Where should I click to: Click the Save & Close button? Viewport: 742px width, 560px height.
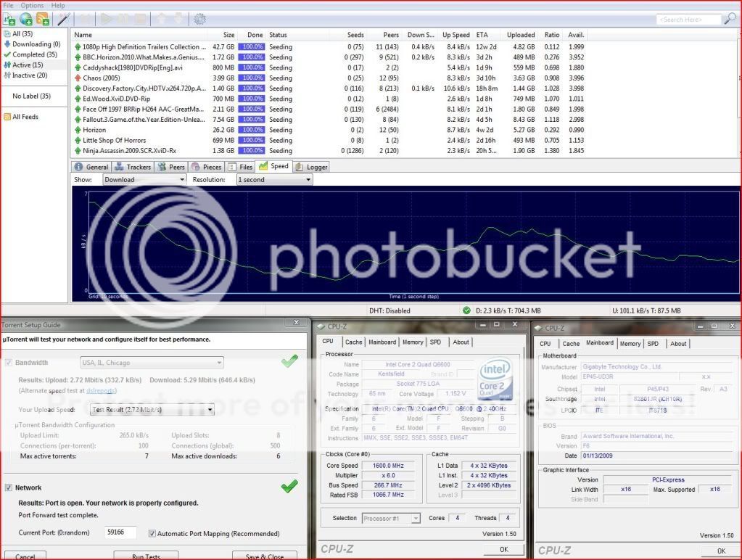coord(265,556)
